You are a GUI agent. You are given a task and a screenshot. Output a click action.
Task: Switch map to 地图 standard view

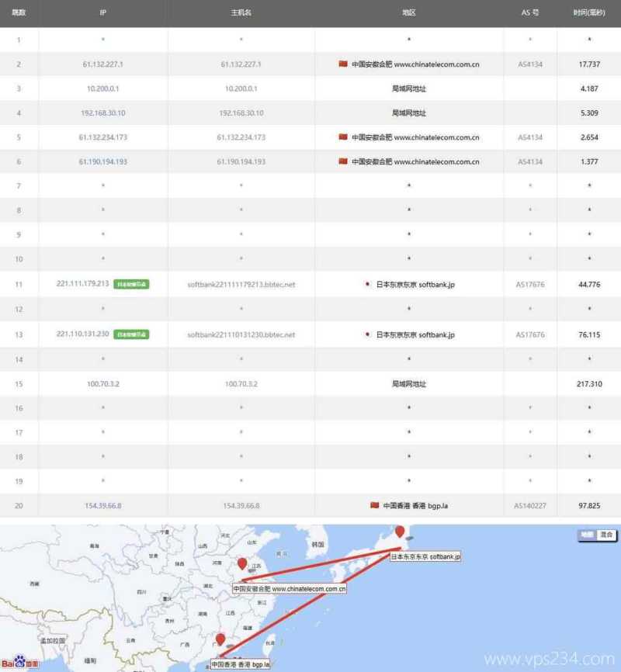(x=587, y=535)
